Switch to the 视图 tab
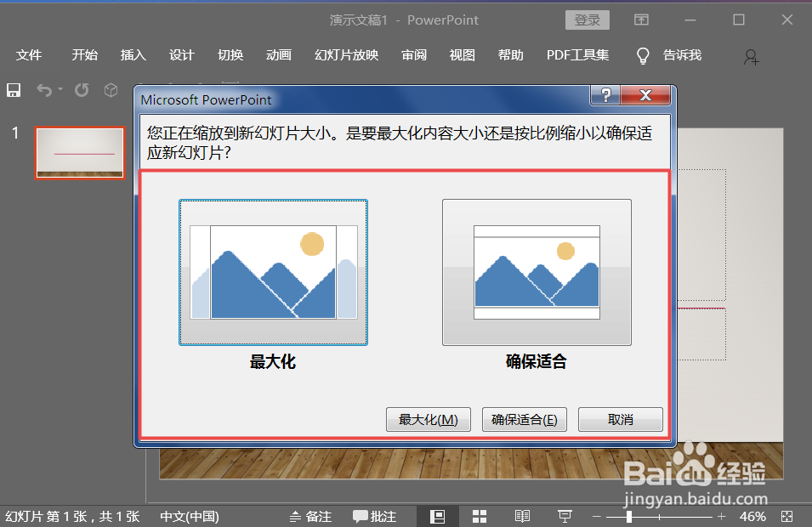Image resolution: width=812 pixels, height=527 pixels. pyautogui.click(x=463, y=55)
